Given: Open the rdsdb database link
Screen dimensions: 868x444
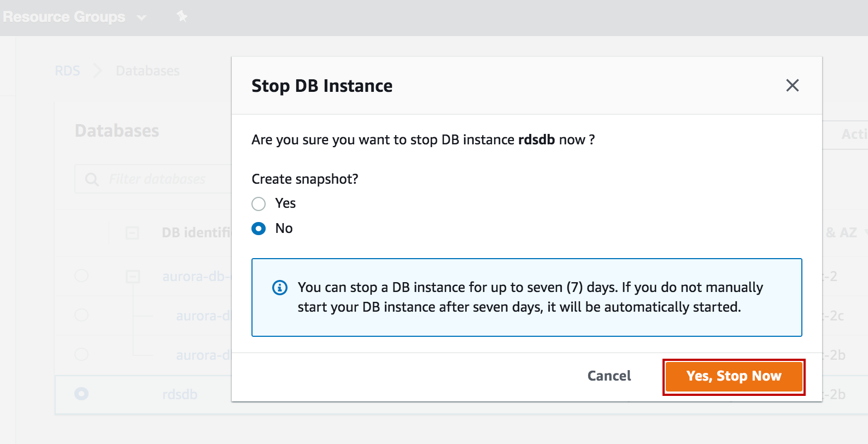Looking at the screenshot, I should click(x=180, y=394).
